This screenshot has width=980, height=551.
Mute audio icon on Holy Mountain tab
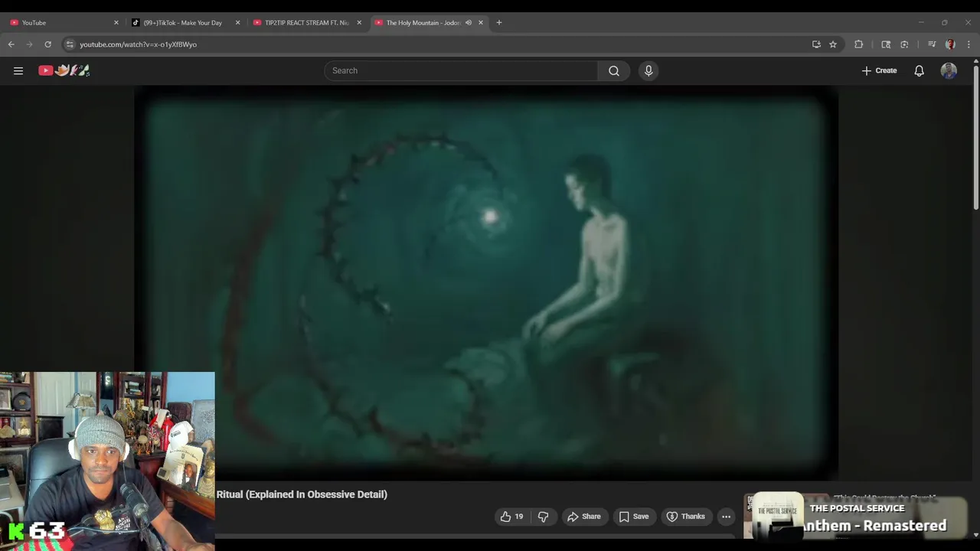[468, 22]
